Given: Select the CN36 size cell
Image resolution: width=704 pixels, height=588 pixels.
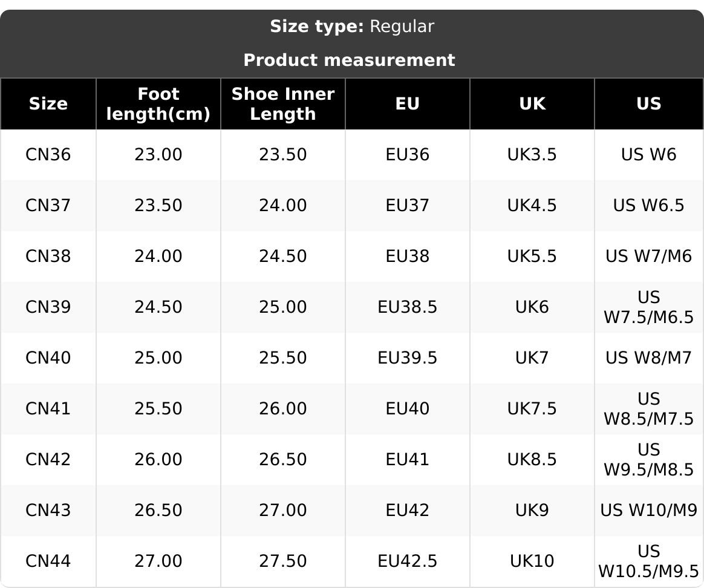Looking at the screenshot, I should (48, 155).
